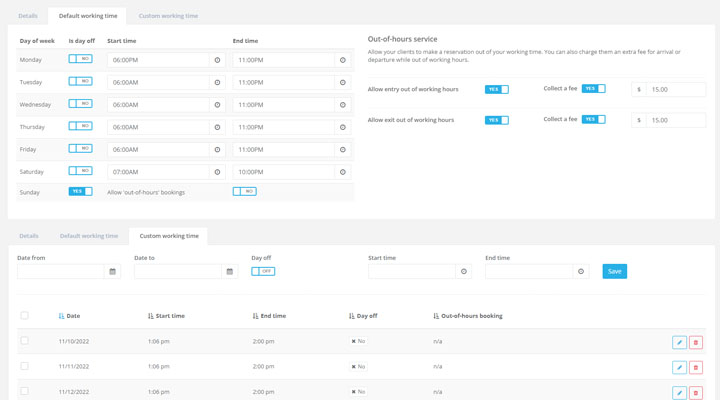Sort table by Out-of-hours booking column
Image resolution: width=720 pixels, height=400 pixels.
click(468, 316)
